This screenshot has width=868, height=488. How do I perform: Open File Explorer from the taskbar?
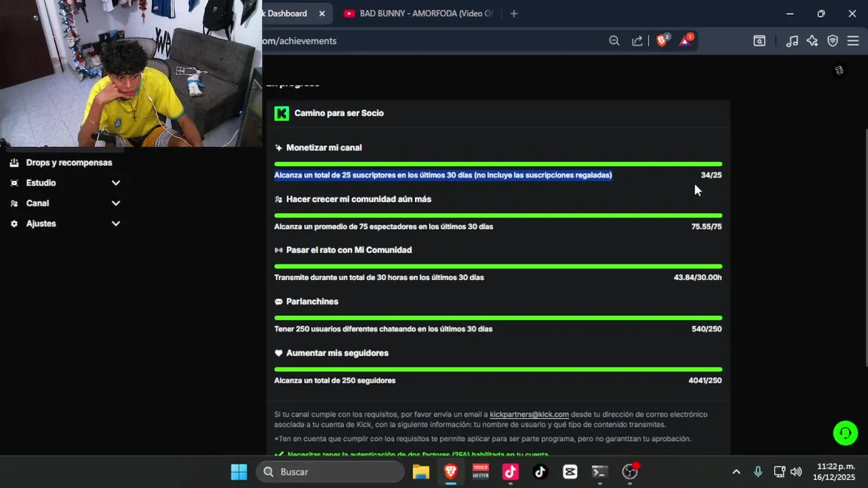[x=421, y=472]
